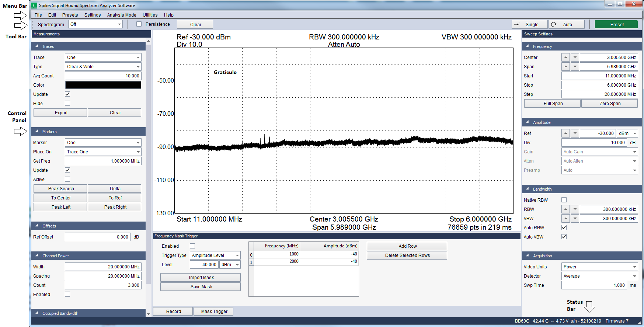Collapse the Offsets section triangle
This screenshot has height=327, width=644.
point(37,226)
